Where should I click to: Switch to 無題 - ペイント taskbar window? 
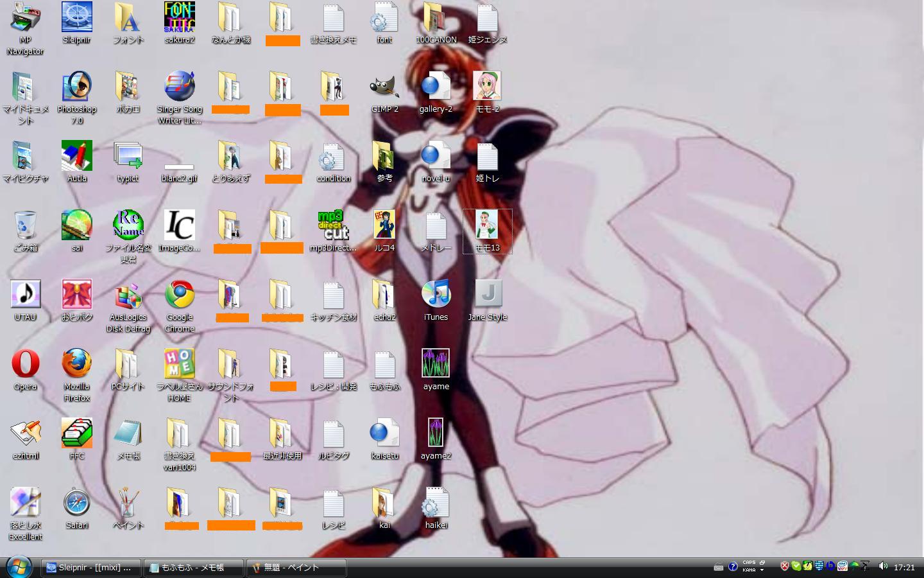click(x=296, y=568)
